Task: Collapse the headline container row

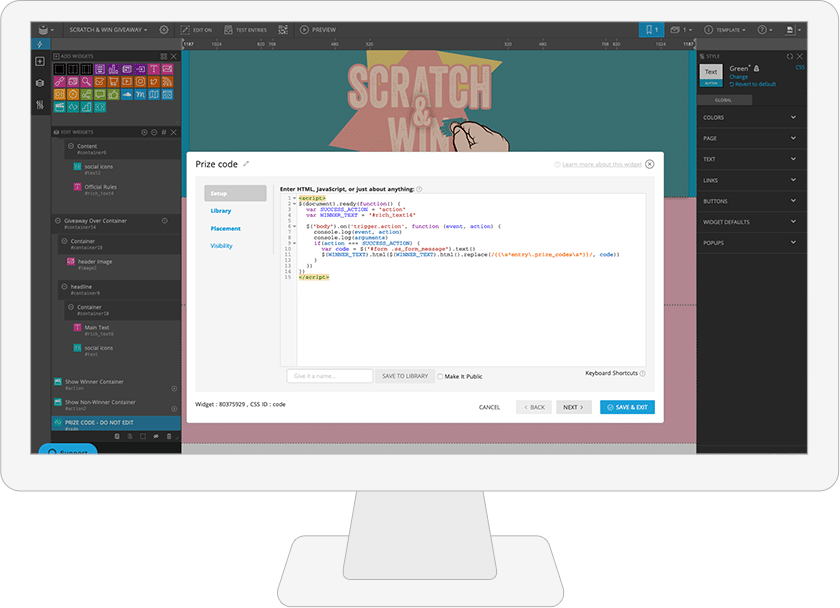Action: point(64,287)
